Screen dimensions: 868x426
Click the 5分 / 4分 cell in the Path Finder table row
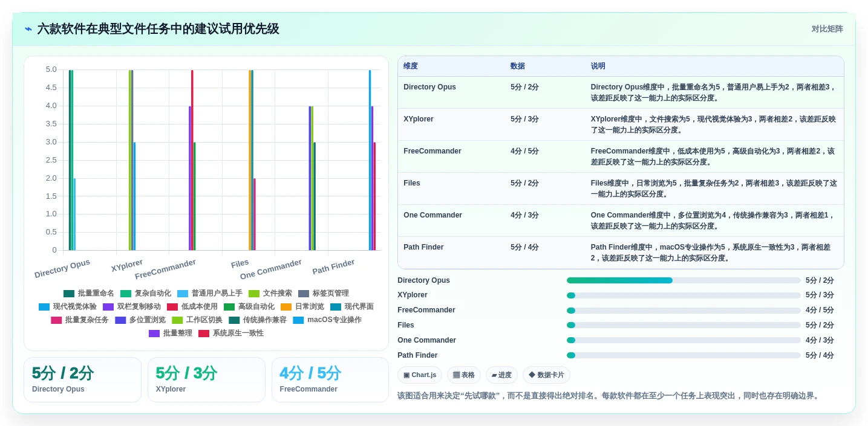524,247
